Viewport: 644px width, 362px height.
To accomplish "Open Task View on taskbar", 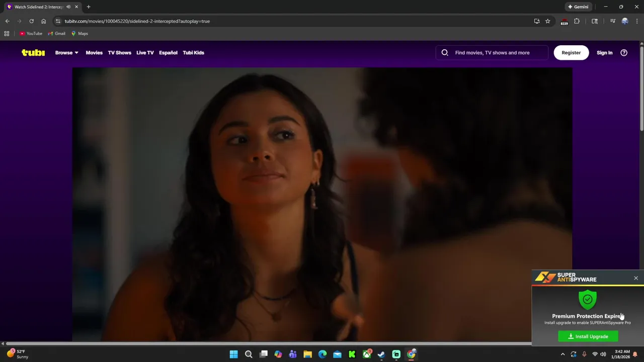I will pos(263,354).
